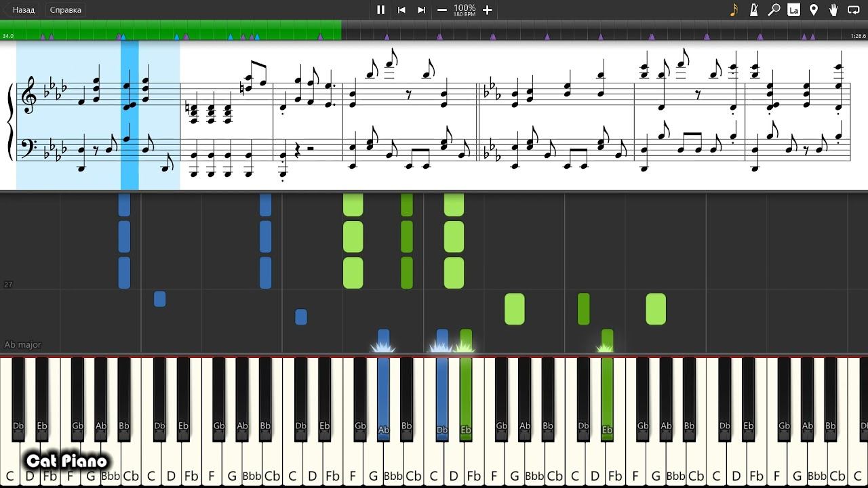
Task: Click the 100% 180 BPM speed readout
Action: (x=465, y=9)
